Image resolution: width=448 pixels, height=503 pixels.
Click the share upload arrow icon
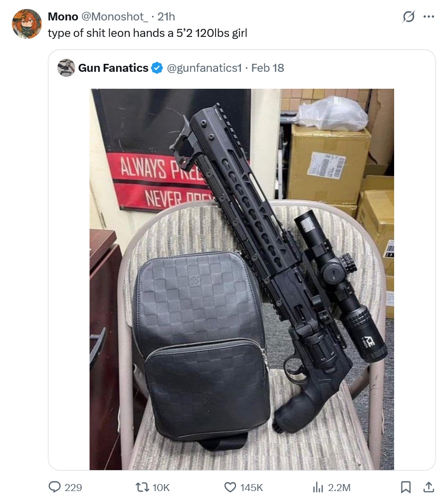click(428, 487)
